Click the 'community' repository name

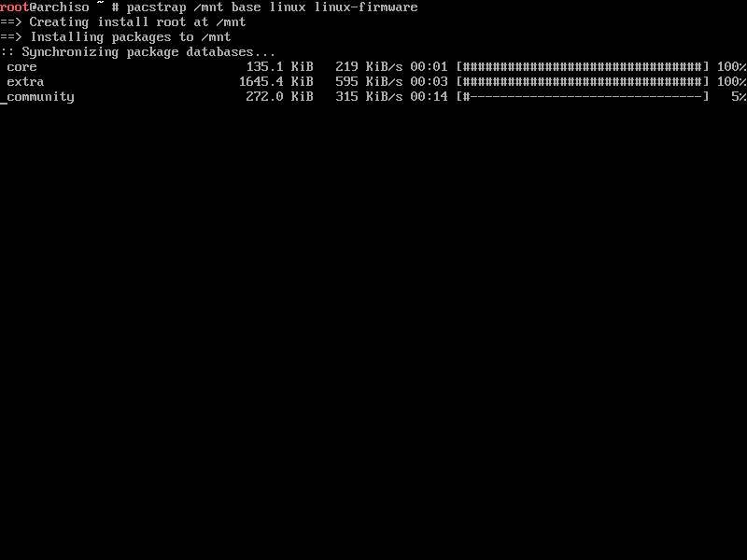point(40,97)
